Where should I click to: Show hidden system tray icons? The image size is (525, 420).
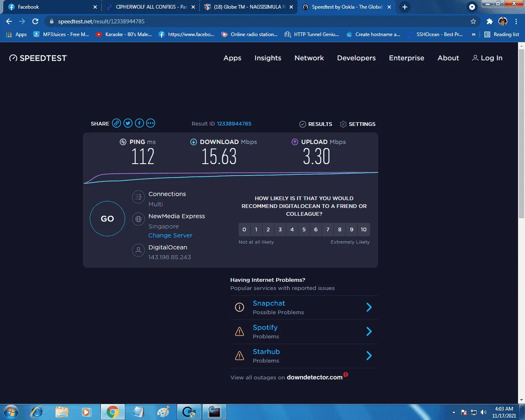454,412
